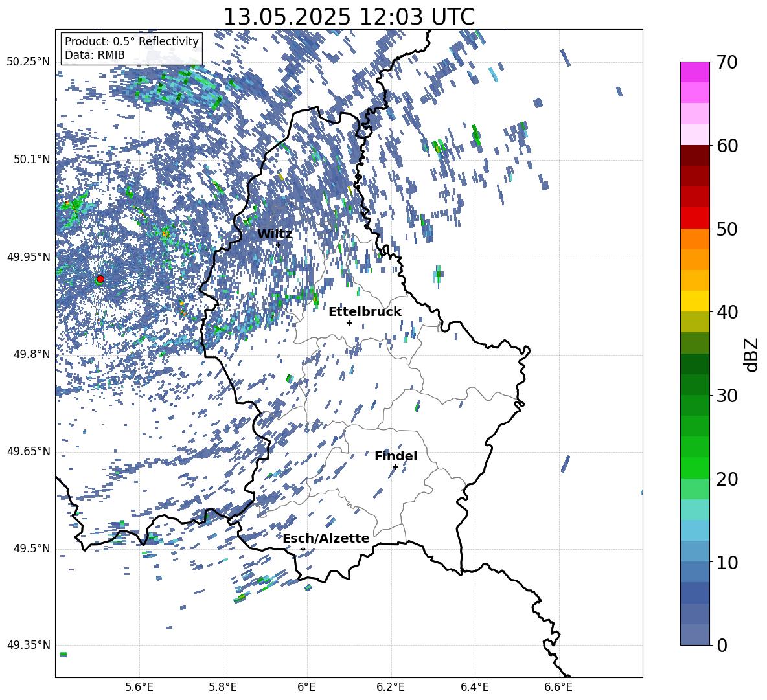This screenshot has height=700, width=767.
Task: Click the 6.2°E longitude label
Action: 391,687
